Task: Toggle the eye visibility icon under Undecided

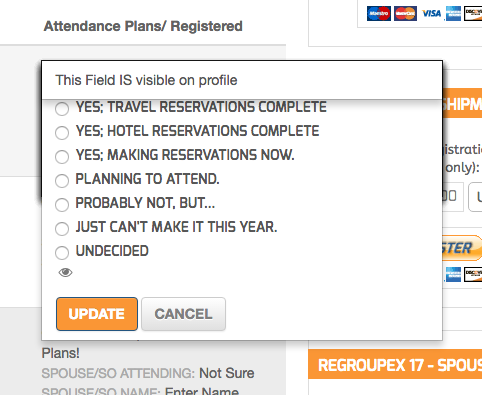Action: 65,272
